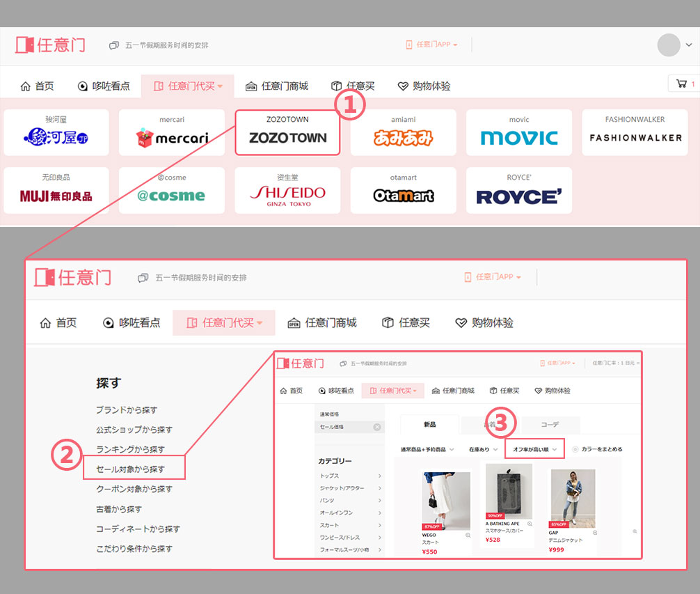
Task: Click ブランドから探す link
Action: (x=127, y=410)
